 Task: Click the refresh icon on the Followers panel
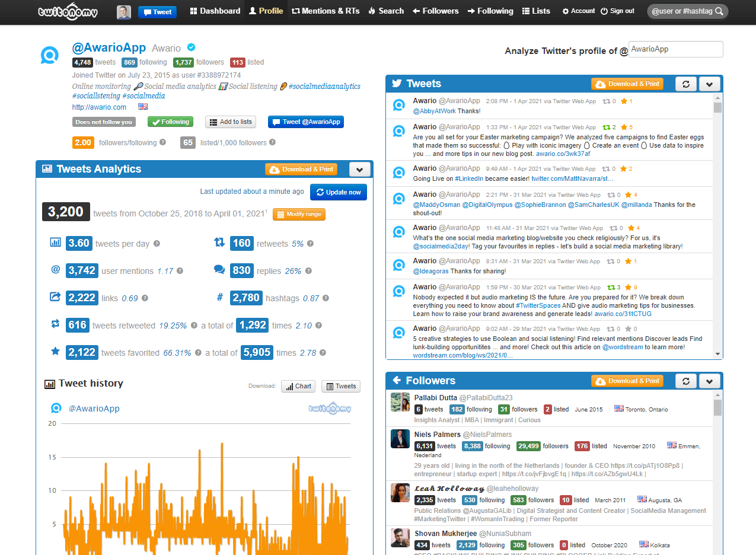(685, 381)
